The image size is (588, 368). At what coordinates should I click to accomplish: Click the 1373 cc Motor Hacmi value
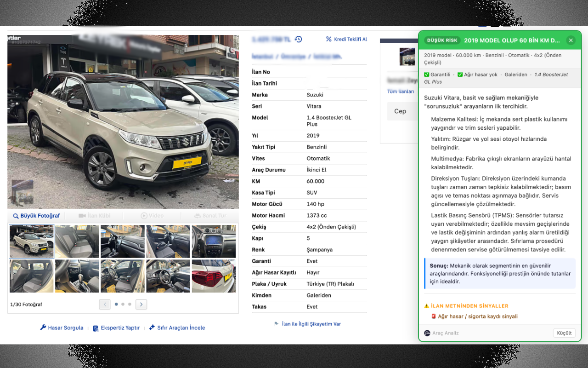(x=317, y=216)
